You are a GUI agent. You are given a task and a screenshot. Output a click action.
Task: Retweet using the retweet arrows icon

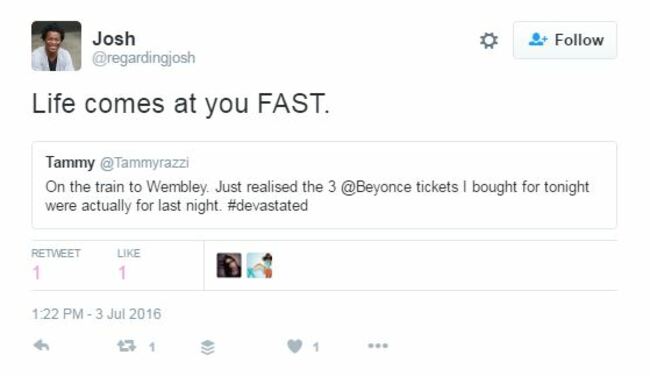(x=126, y=346)
